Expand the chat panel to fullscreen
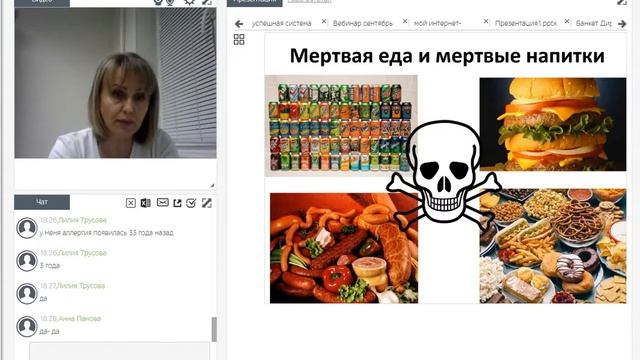Viewport: 640px width, 360px height. tap(207, 203)
